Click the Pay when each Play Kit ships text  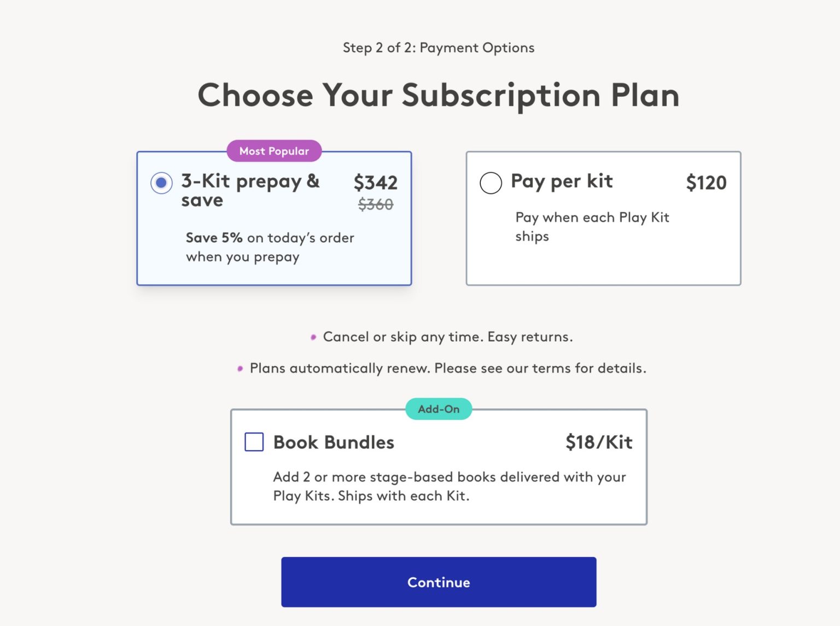pyautogui.click(x=592, y=227)
